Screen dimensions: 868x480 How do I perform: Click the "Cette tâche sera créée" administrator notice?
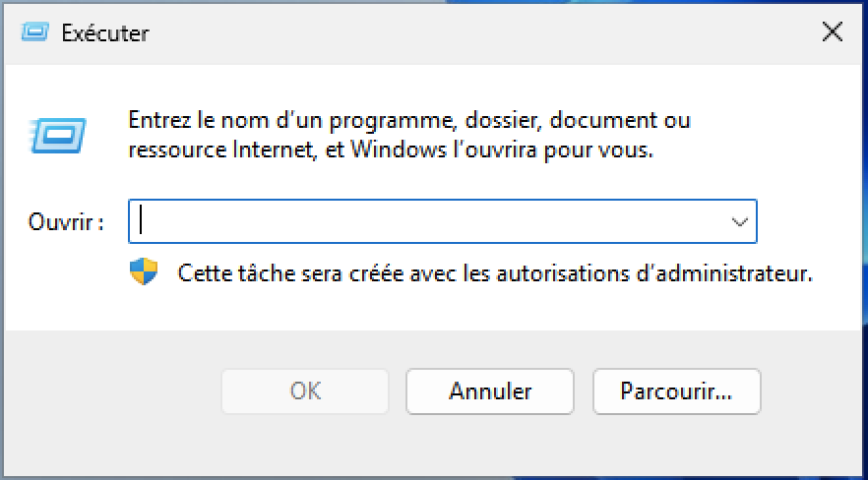(x=495, y=273)
